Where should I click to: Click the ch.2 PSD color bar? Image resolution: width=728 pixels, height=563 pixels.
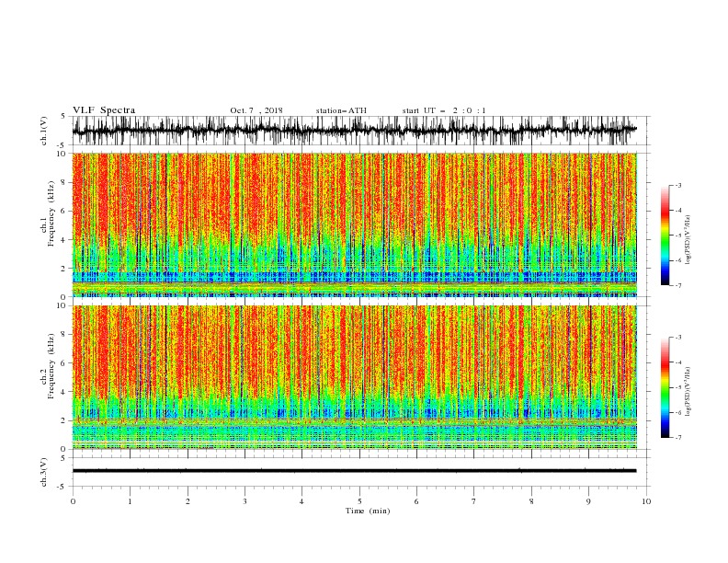665,387
